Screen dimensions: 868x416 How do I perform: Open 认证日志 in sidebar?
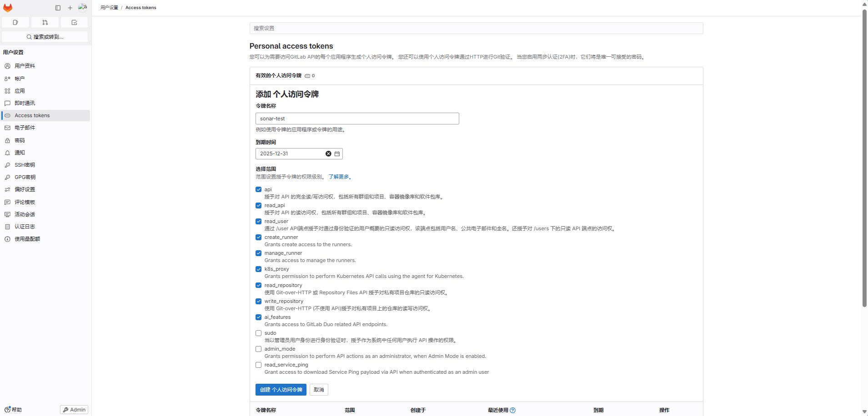pyautogui.click(x=45, y=227)
